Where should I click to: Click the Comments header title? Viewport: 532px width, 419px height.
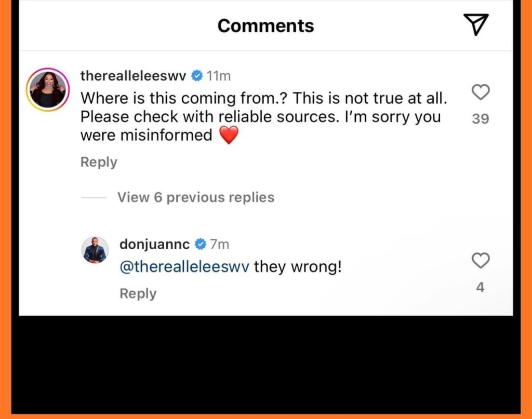point(265,25)
